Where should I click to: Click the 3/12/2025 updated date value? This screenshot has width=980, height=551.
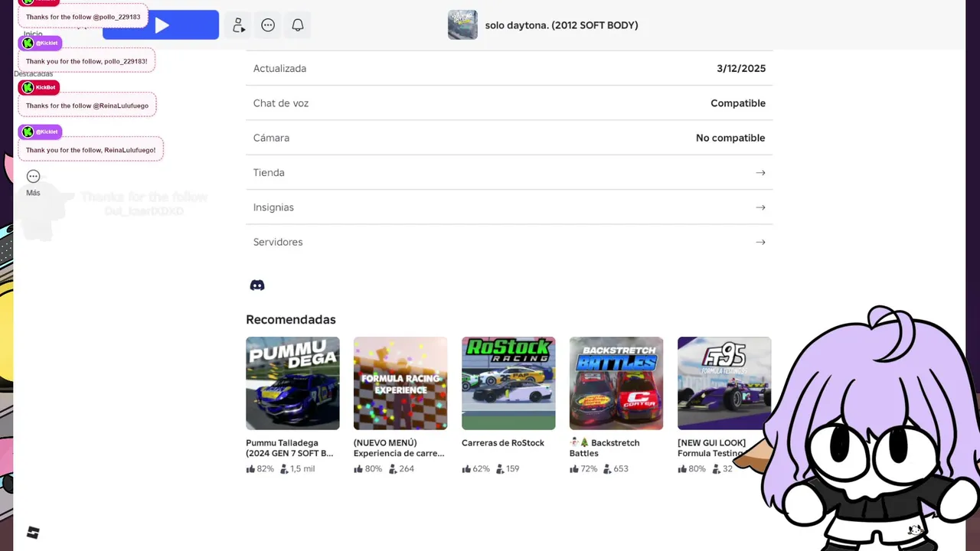741,68
